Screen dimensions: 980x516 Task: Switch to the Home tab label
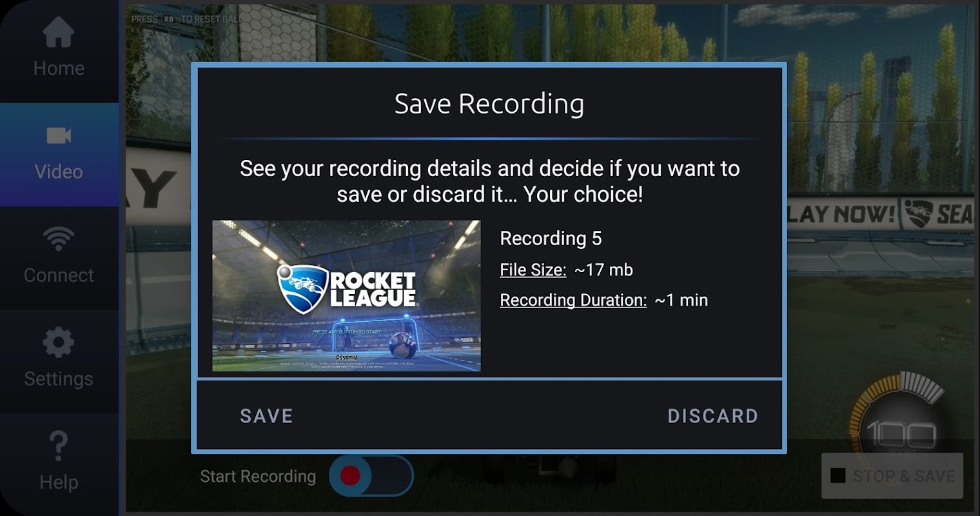coord(59,68)
